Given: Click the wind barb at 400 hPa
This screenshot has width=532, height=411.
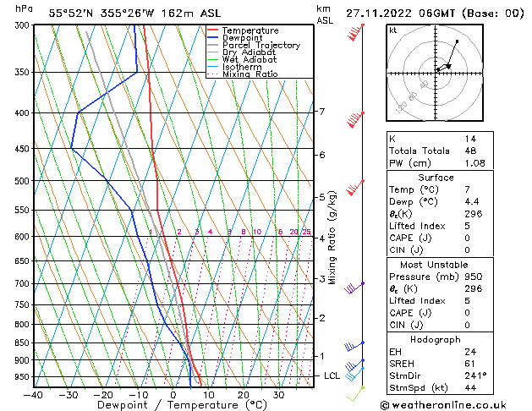Looking at the screenshot, I should [355, 120].
